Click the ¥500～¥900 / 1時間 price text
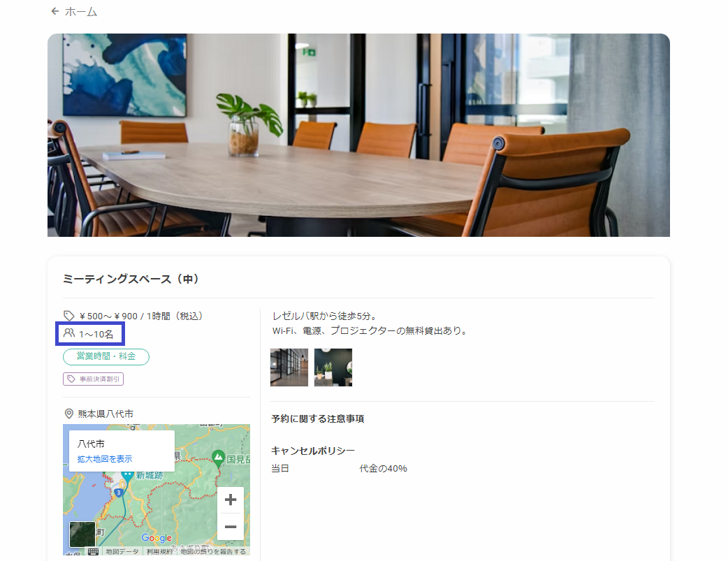The image size is (728, 561). pos(141,316)
